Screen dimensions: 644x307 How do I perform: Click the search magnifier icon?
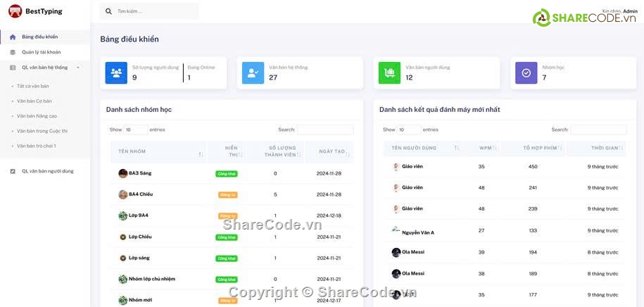[108, 11]
